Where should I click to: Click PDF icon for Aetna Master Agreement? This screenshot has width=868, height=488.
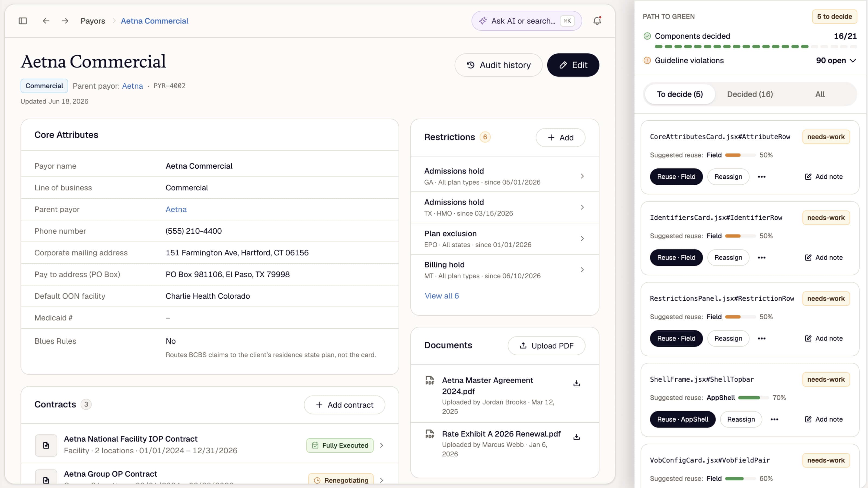click(430, 381)
